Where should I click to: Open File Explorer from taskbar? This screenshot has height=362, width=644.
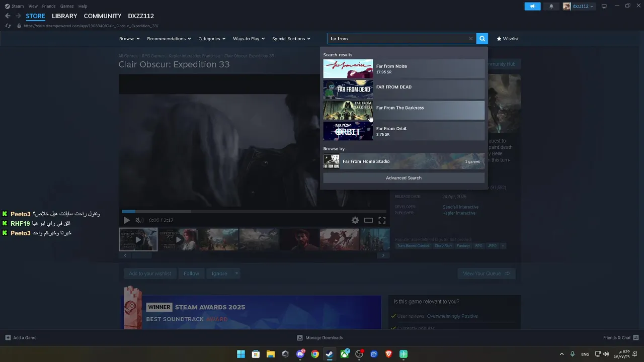271,354
